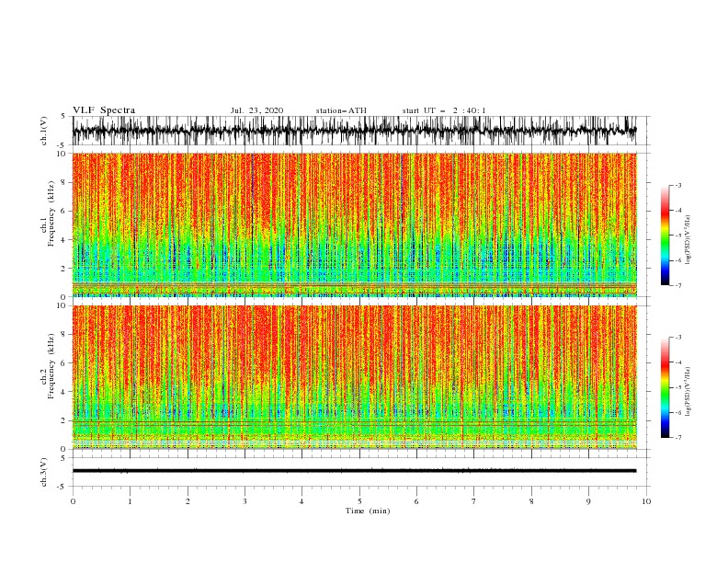728x563 pixels.
Task: Click the ch.1 PSD color scale bar
Action: click(665, 236)
